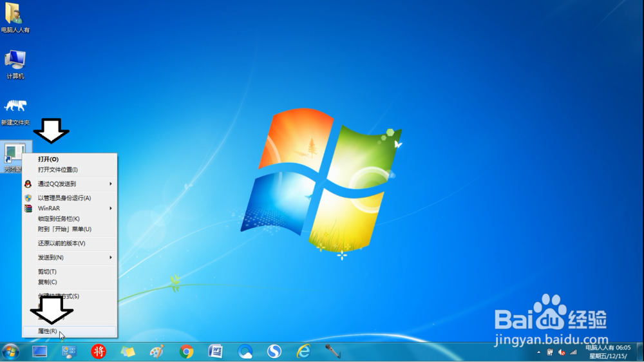Open Microsoft Word from the taskbar
The image size is (644, 362).
[216, 352]
